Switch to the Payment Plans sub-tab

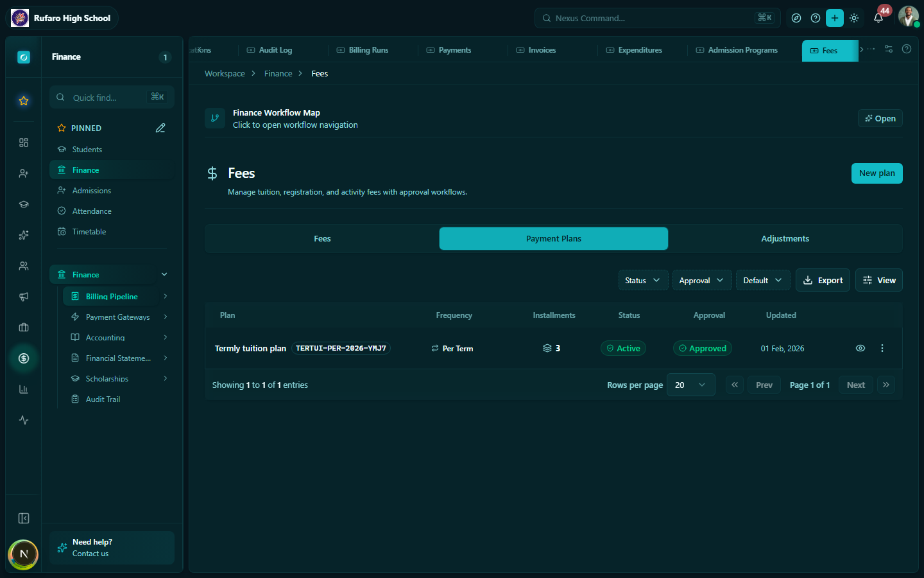tap(554, 238)
